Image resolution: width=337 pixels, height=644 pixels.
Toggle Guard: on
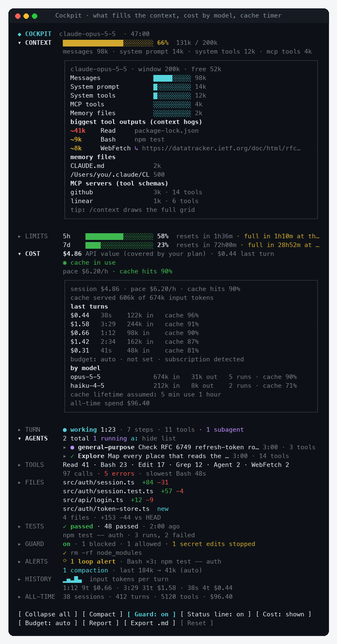coord(151,614)
